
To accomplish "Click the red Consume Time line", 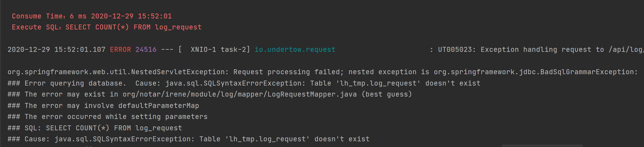I will [92, 16].
